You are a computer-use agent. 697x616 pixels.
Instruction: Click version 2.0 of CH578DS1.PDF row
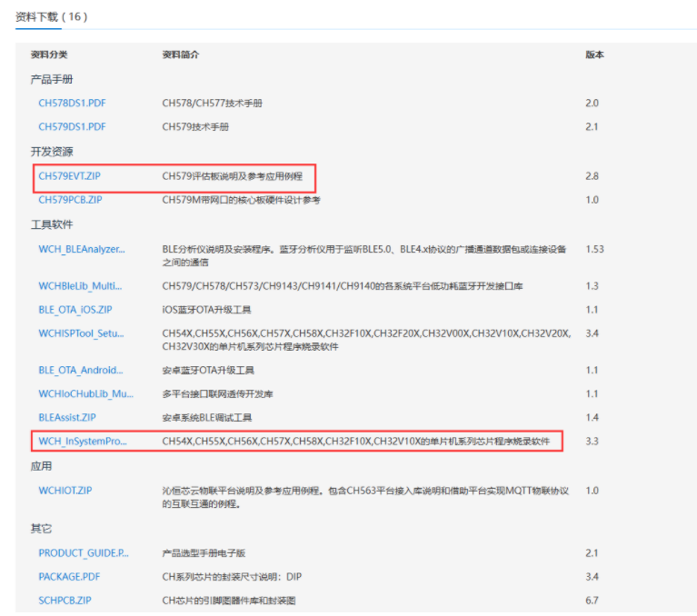(x=592, y=103)
